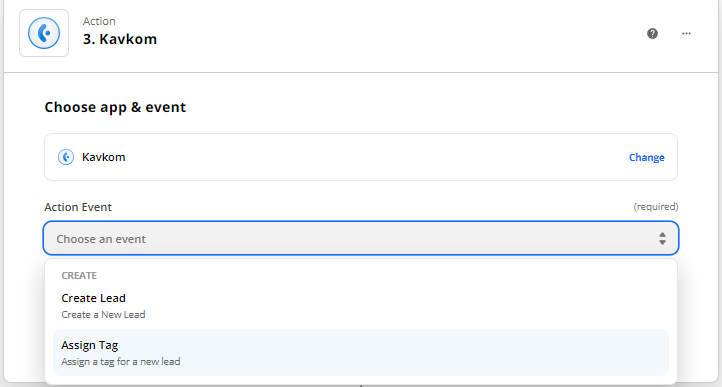The width and height of the screenshot is (722, 387).
Task: Click the up-down arrows on event dropdown
Action: [x=662, y=238]
